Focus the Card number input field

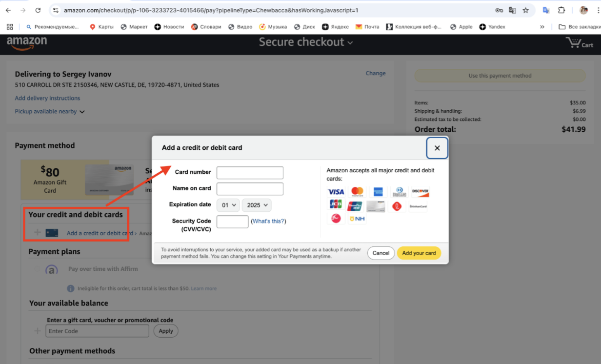click(250, 173)
